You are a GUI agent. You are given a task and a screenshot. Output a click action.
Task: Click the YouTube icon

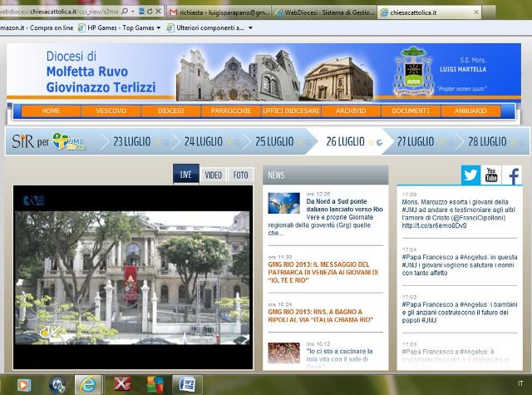coord(491,175)
